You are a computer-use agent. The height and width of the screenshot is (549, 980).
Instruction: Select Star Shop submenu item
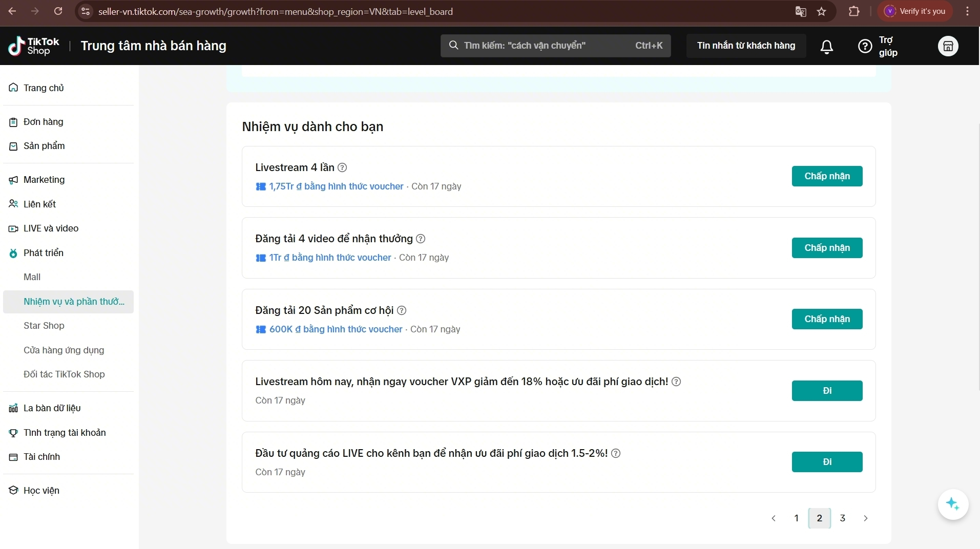coord(68,326)
